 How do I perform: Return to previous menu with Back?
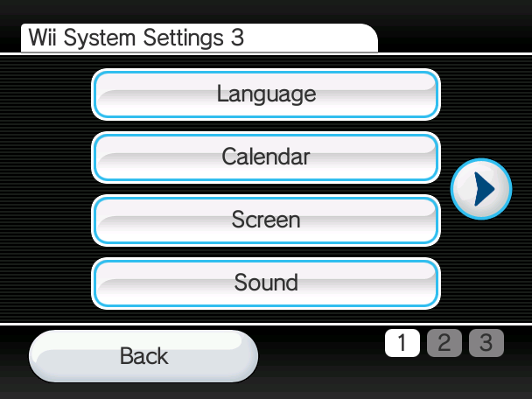(x=143, y=356)
